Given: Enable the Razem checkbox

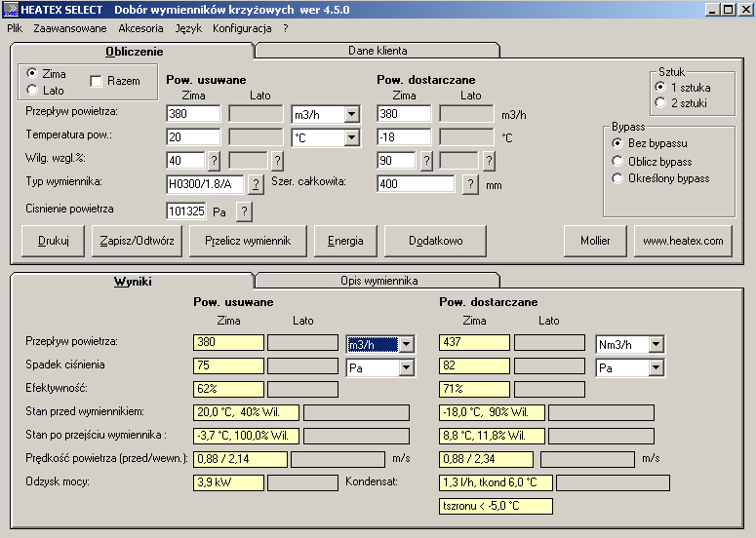Looking at the screenshot, I should [97, 81].
